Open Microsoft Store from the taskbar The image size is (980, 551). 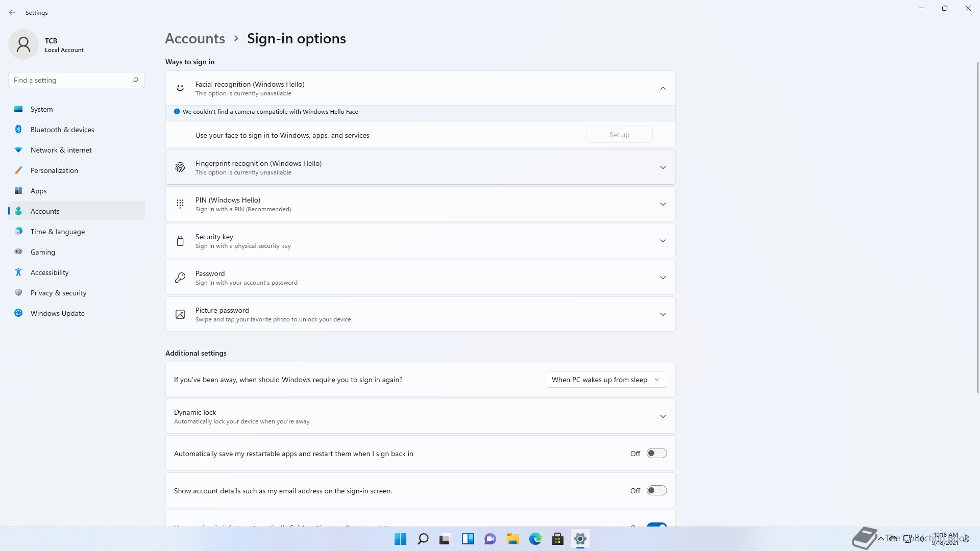click(558, 539)
